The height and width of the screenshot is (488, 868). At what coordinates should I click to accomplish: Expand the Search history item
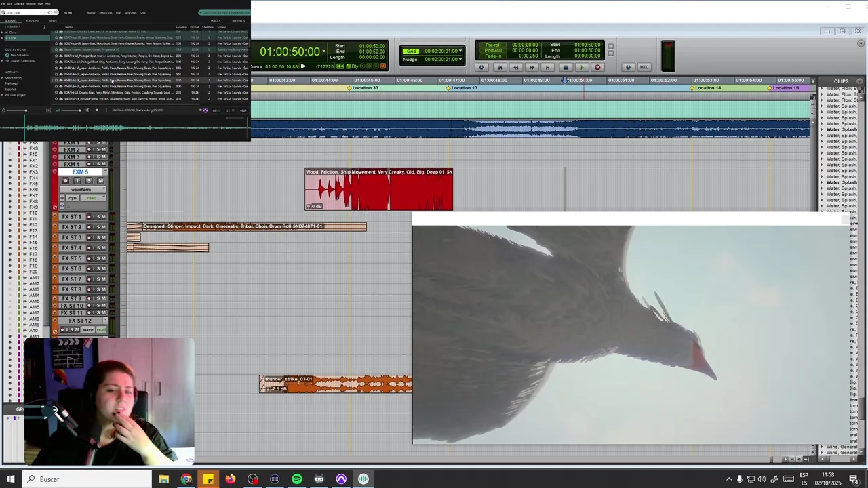[2, 78]
